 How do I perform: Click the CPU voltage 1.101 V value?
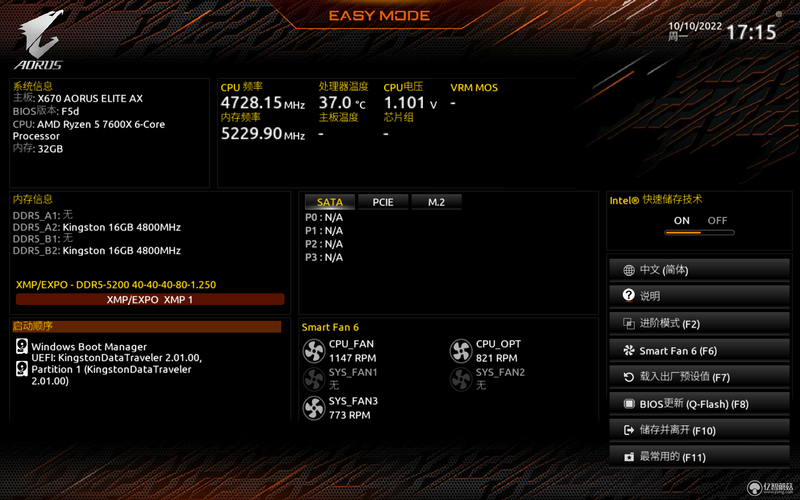(x=410, y=103)
